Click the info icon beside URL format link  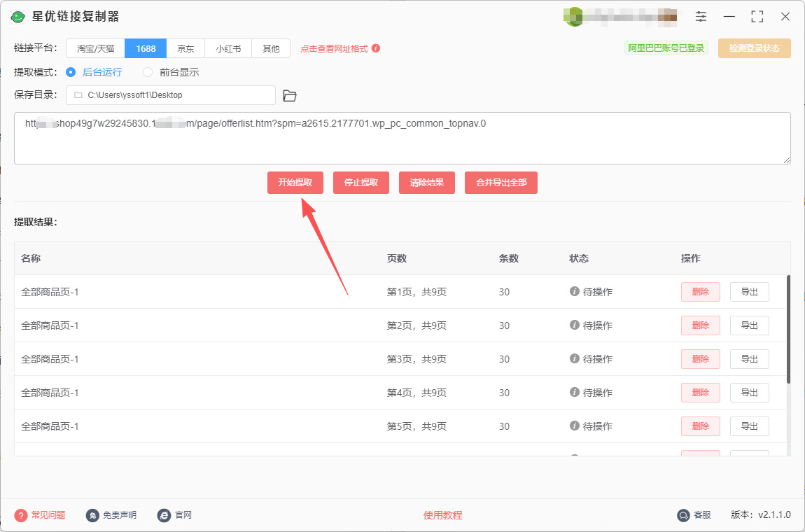pyautogui.click(x=376, y=48)
